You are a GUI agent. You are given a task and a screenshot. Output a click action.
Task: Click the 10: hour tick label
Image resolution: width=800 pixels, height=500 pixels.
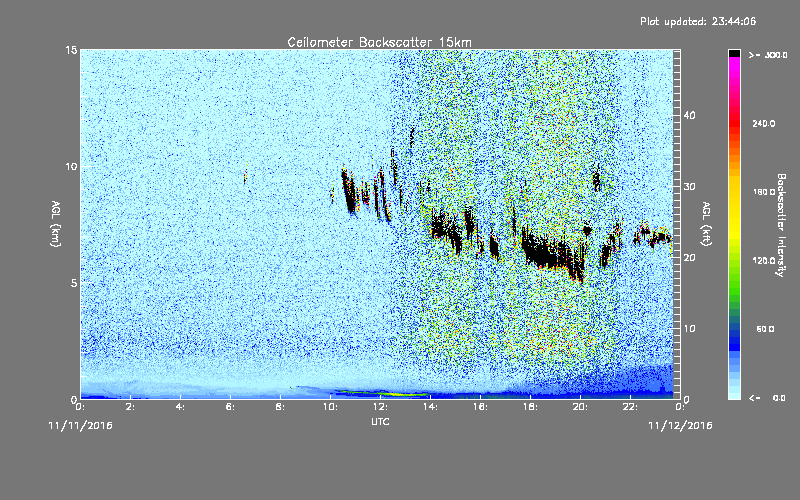(330, 407)
